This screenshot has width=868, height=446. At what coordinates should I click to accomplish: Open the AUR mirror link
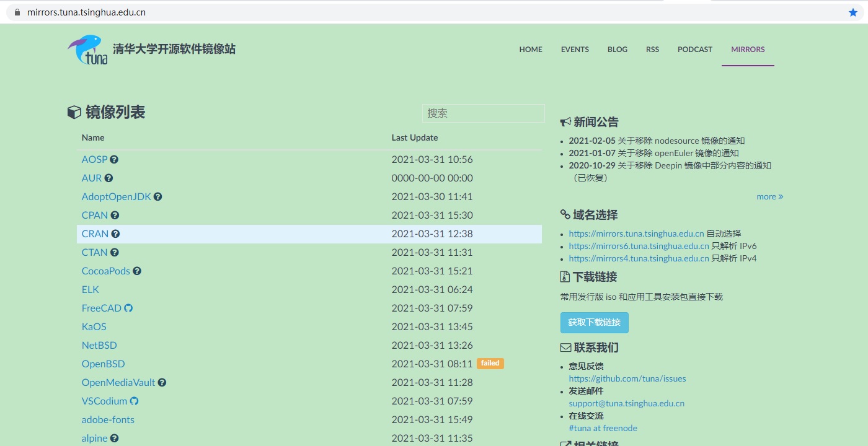92,178
